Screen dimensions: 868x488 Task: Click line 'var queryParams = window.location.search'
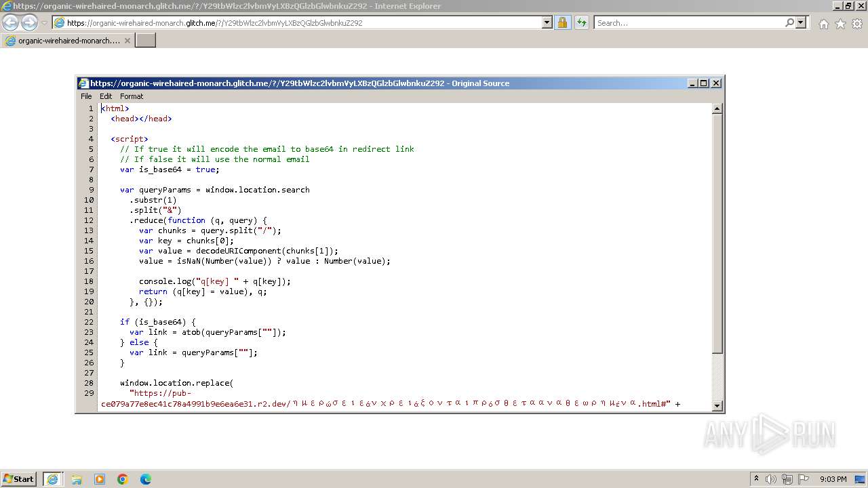click(215, 190)
